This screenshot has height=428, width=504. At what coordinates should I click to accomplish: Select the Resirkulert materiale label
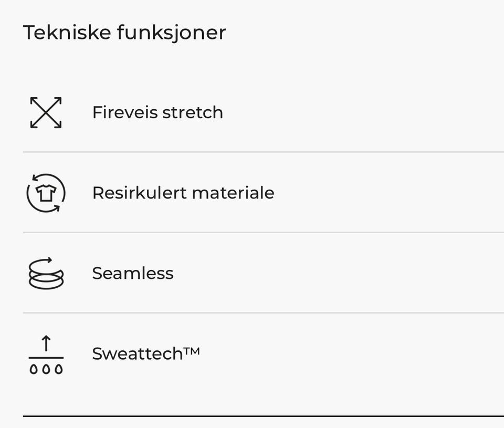[183, 193]
